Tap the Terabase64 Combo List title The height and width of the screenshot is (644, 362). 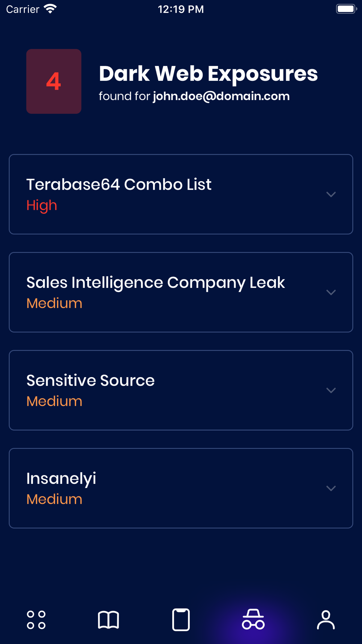(x=119, y=184)
